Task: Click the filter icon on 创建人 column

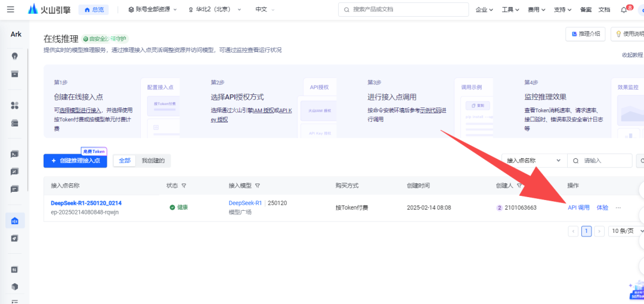Action: (x=519, y=186)
